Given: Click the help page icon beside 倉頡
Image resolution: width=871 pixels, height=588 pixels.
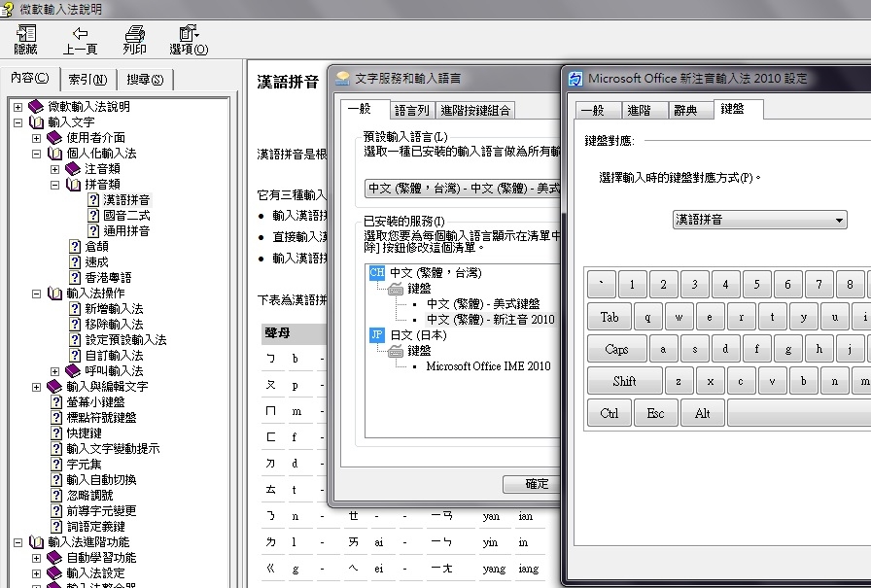Looking at the screenshot, I should [x=75, y=247].
